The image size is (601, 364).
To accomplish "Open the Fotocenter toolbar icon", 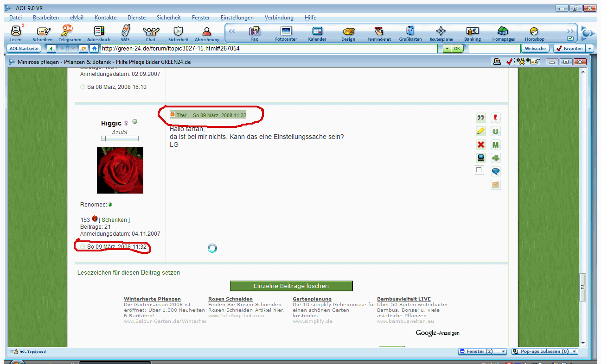I will [x=286, y=34].
